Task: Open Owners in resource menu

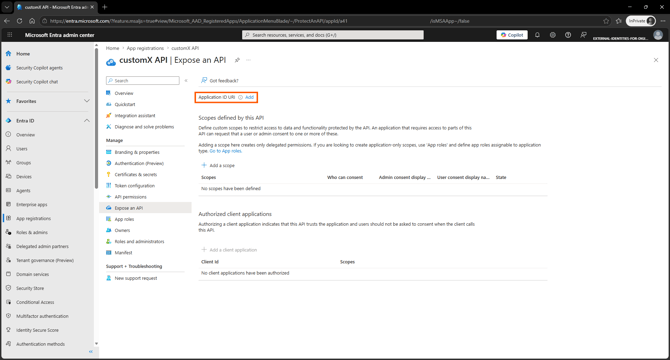Action: (122, 230)
